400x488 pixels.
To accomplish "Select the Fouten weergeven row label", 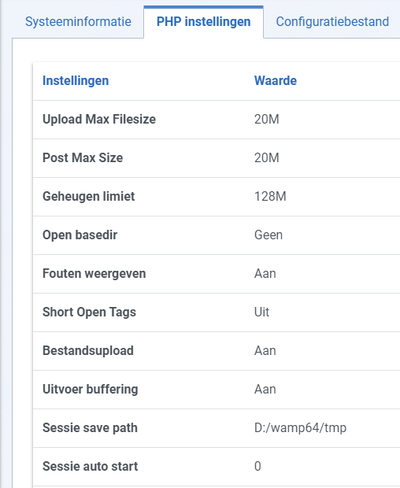I will pos(94,274).
